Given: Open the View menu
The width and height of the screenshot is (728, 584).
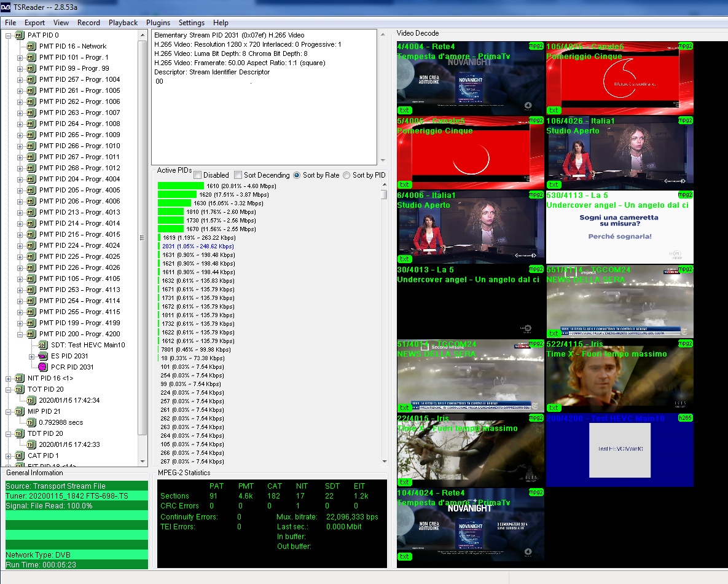Looking at the screenshot, I should pos(61,23).
